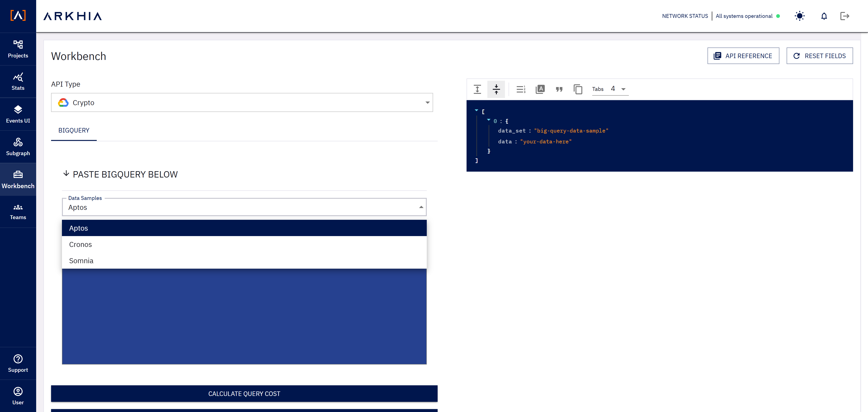Click the "your-data-here" value

(x=546, y=142)
